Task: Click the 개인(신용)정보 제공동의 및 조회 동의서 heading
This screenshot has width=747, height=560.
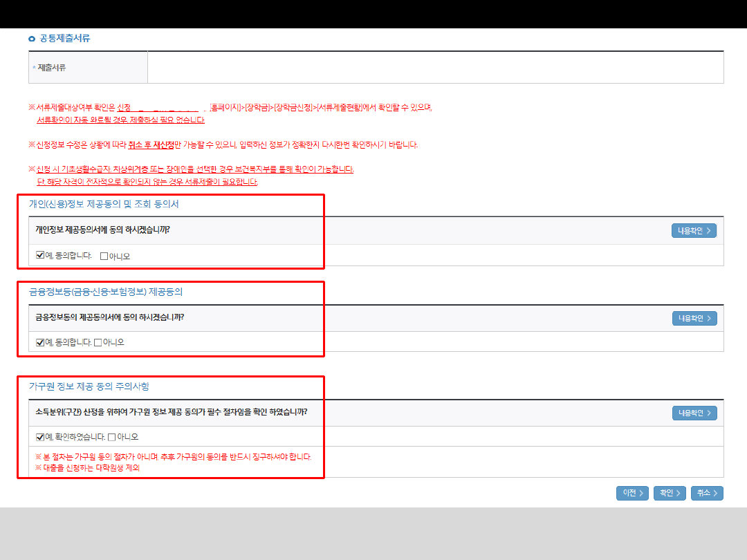Action: [x=104, y=204]
